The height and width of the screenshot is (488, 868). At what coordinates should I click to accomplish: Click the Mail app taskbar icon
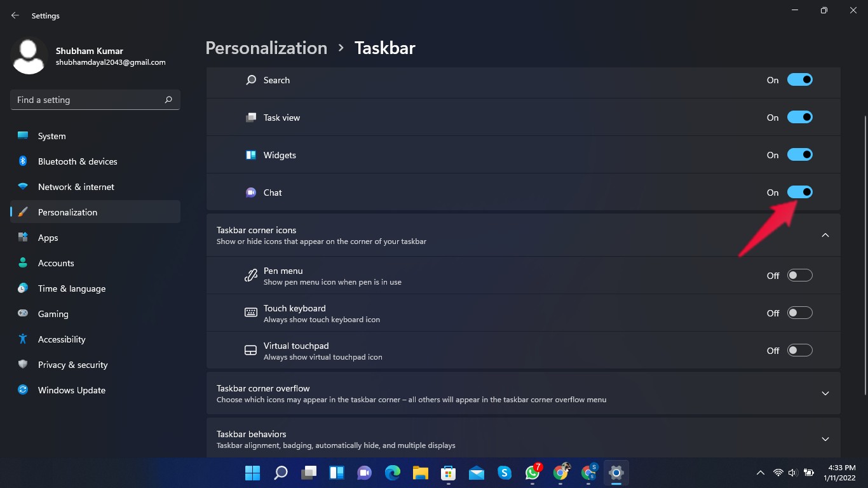[477, 473]
